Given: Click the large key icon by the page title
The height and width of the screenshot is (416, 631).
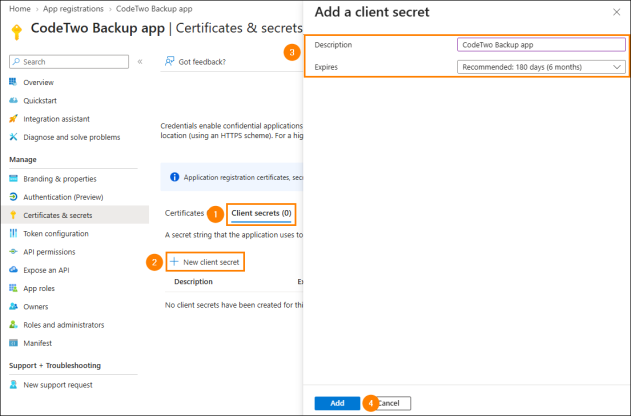Looking at the screenshot, I should 16,32.
